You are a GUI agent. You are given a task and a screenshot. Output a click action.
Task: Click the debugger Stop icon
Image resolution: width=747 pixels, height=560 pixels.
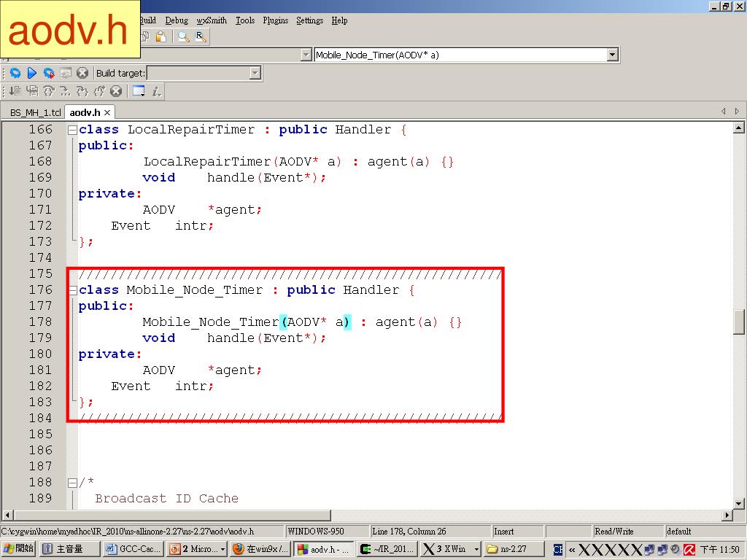[x=116, y=91]
